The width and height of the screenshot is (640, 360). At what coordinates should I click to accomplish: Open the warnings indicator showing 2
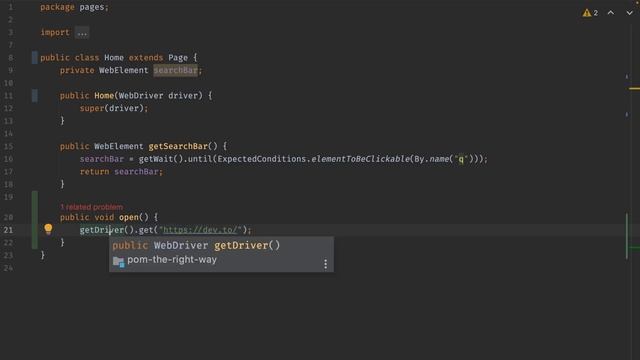click(x=590, y=13)
